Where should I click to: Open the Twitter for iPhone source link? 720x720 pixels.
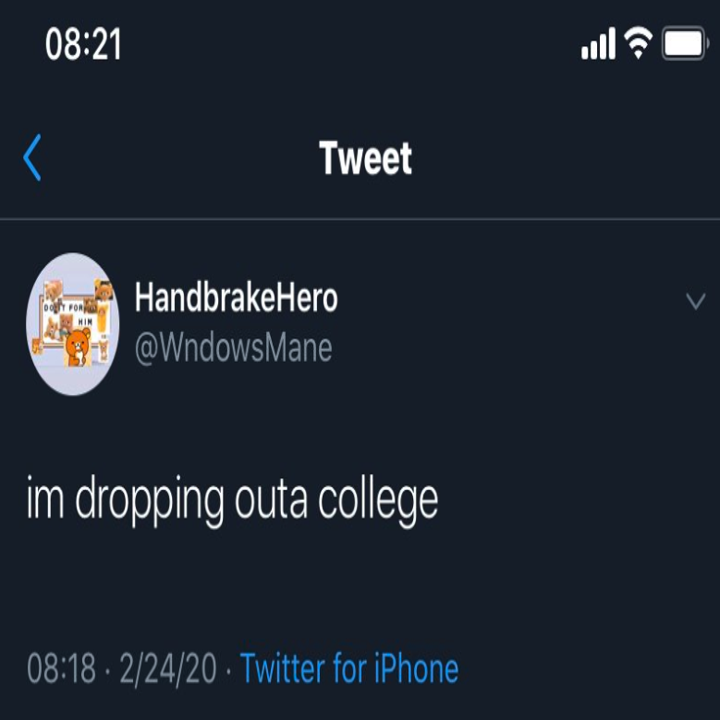(349, 668)
